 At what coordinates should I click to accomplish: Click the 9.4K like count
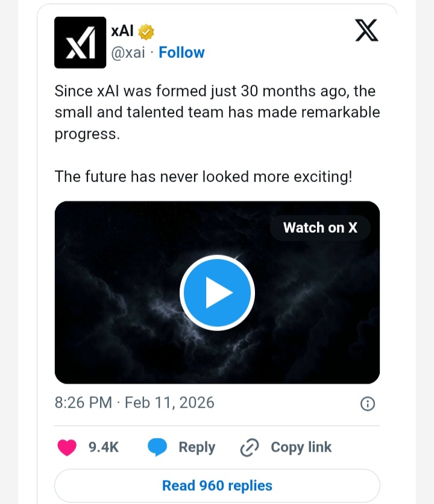point(102,447)
